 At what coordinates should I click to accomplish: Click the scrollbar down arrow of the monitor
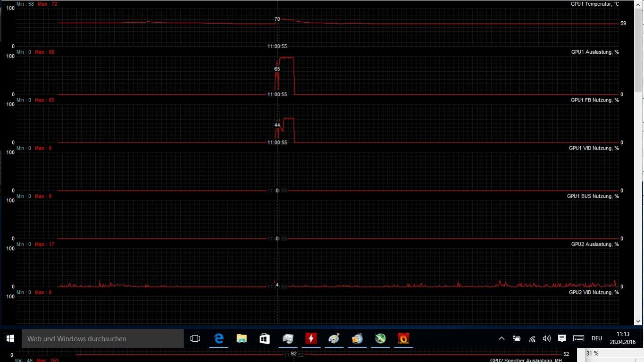pos(638,321)
